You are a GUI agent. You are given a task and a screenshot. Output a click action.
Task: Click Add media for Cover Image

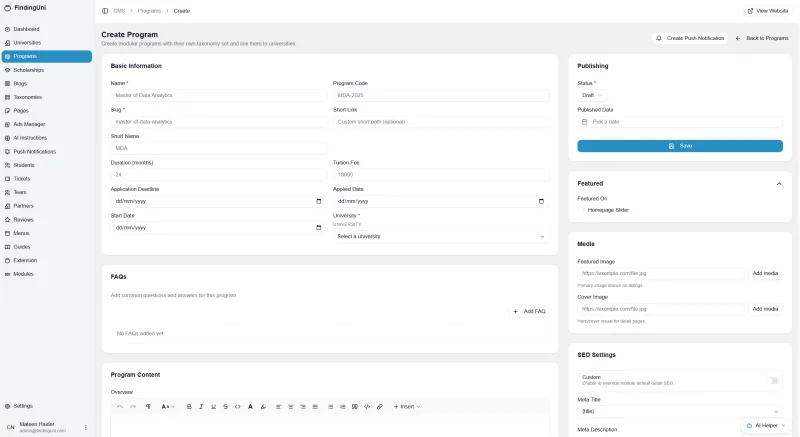765,309
